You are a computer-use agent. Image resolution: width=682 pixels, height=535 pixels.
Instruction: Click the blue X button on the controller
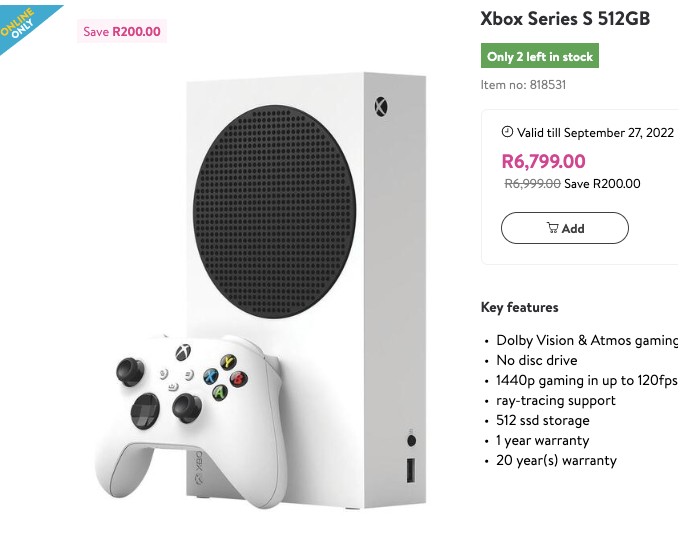point(211,376)
